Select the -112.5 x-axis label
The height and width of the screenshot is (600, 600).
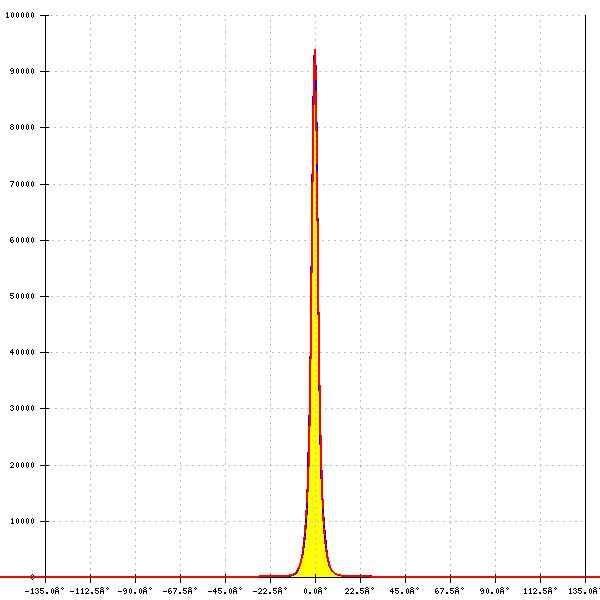point(90,591)
